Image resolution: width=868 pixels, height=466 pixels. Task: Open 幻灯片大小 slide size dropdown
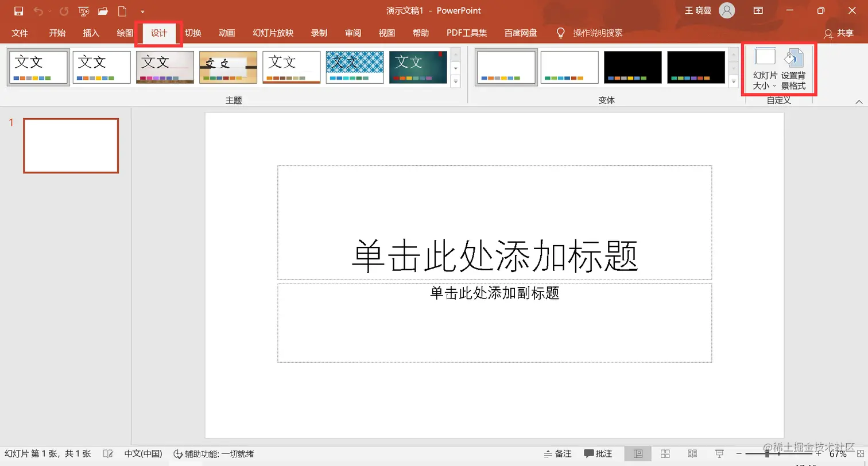pos(765,69)
